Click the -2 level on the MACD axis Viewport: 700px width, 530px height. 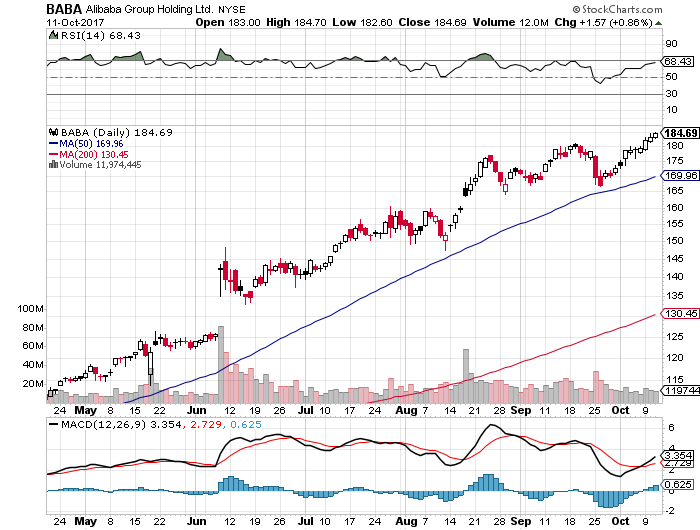pyautogui.click(x=670, y=511)
